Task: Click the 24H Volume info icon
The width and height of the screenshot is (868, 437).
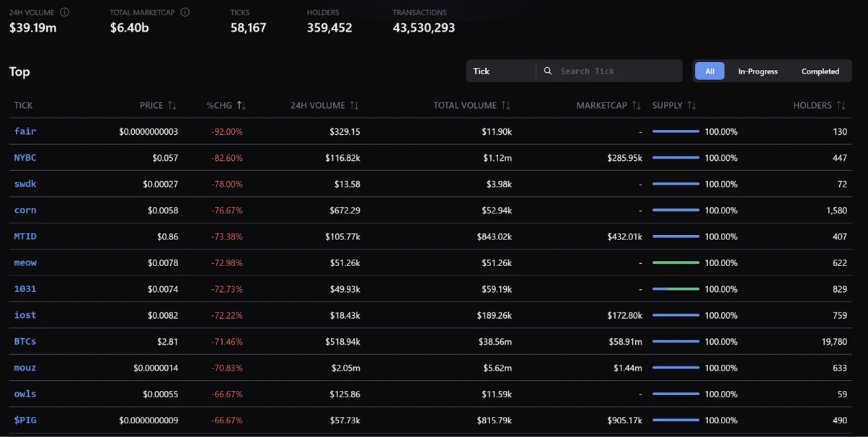Action: click(x=65, y=12)
